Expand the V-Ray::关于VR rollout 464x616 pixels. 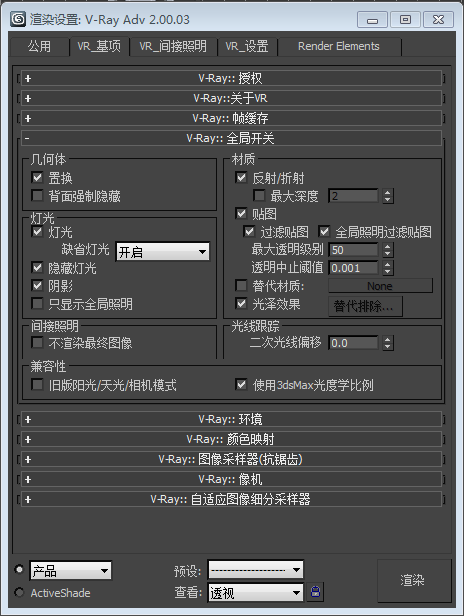[x=231, y=98]
